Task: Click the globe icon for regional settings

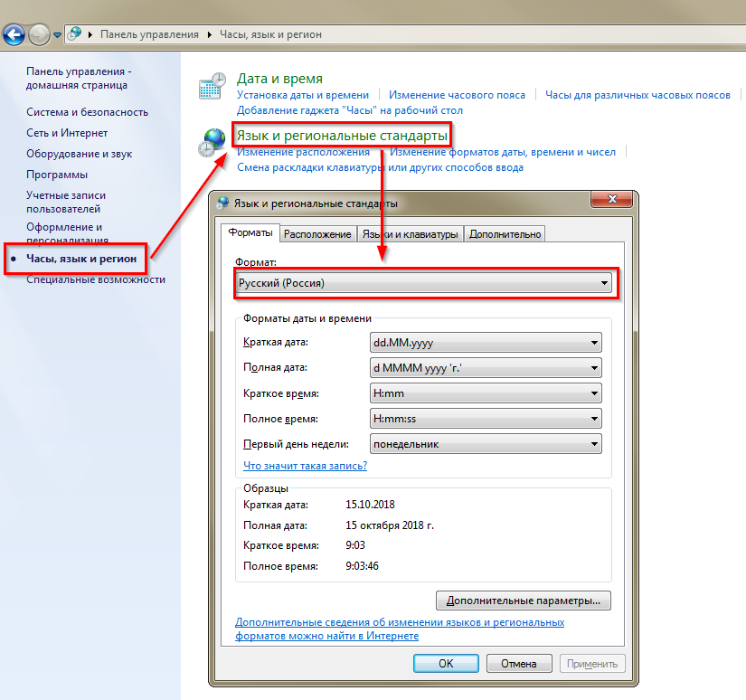Action: pos(212,142)
